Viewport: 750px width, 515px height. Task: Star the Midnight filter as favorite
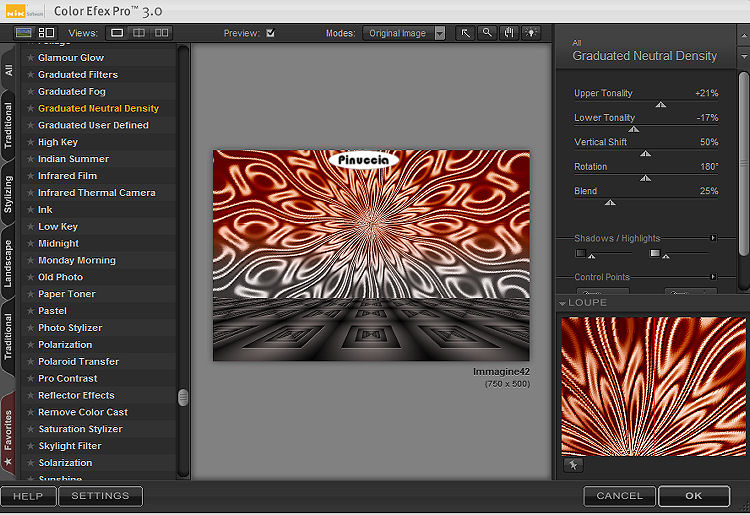pos(31,244)
